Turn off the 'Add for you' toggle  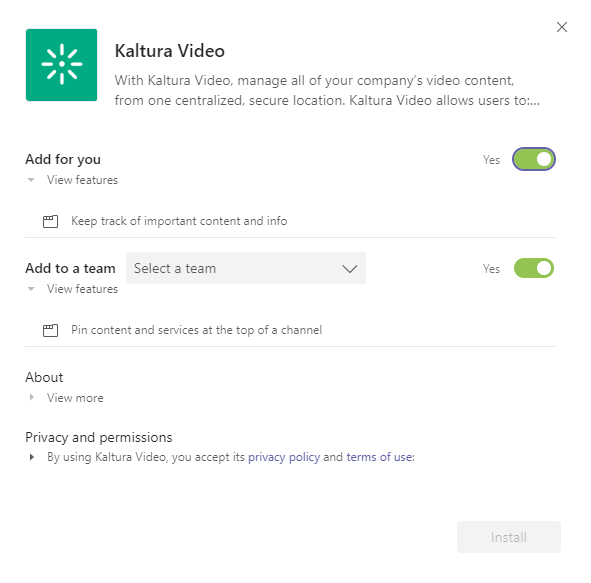pyautogui.click(x=534, y=159)
